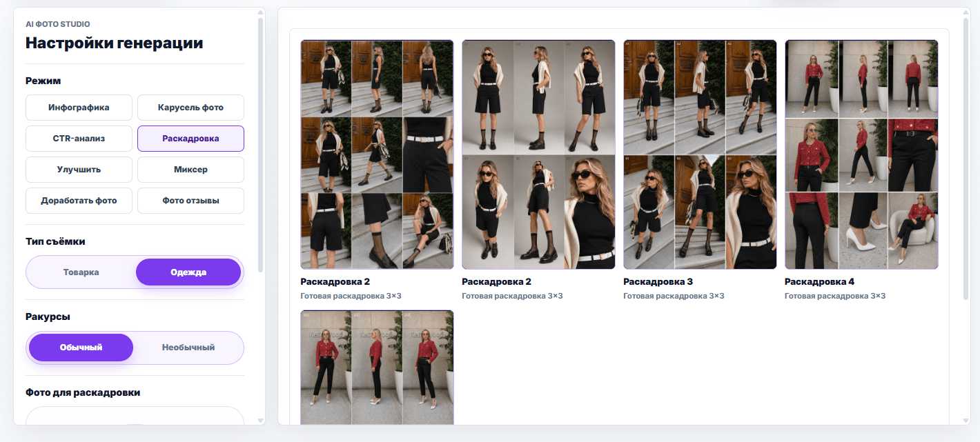Viewport: 980px width, 442px height.
Task: Click the Настройки генерации heading
Action: [x=115, y=43]
